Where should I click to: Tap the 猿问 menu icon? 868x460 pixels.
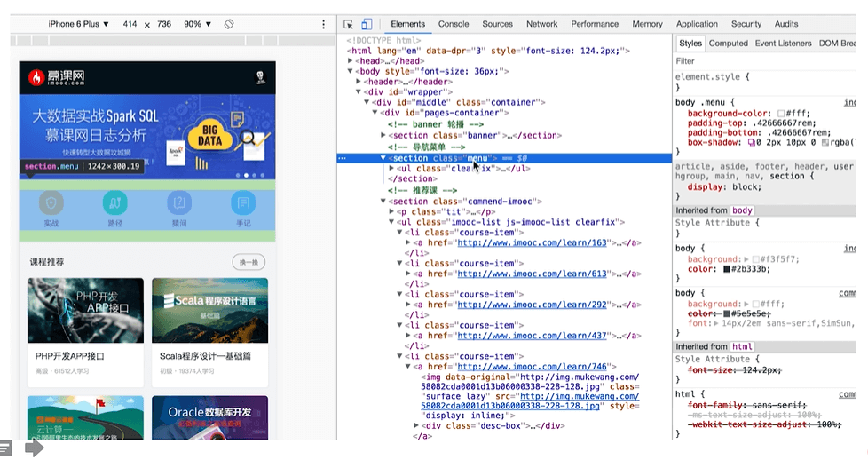coord(179,203)
